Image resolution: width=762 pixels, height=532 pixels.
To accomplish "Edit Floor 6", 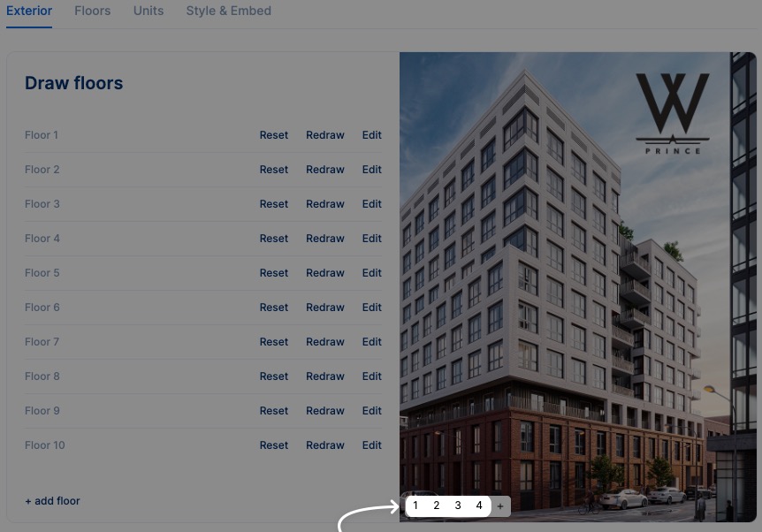I will (372, 308).
